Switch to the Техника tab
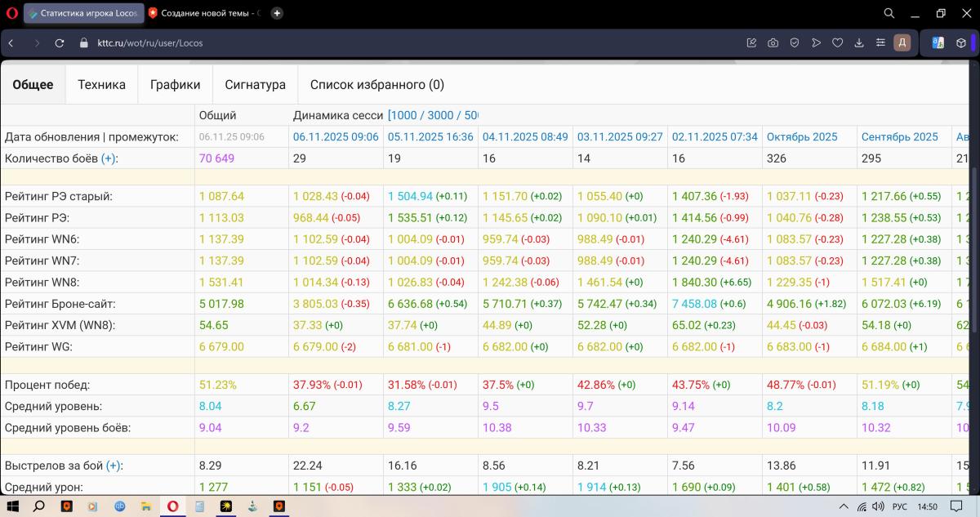 pyautogui.click(x=101, y=85)
